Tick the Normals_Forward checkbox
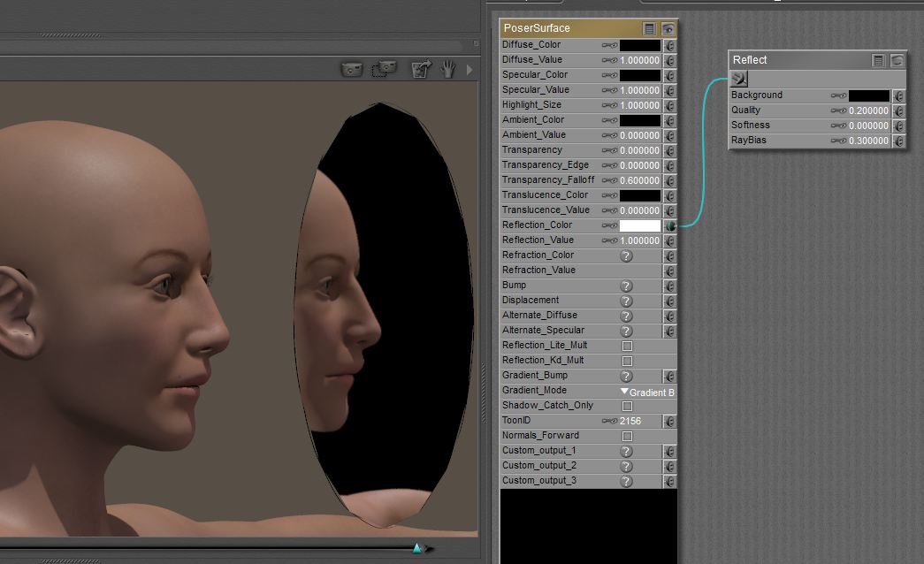The width and height of the screenshot is (924, 564). coord(627,436)
